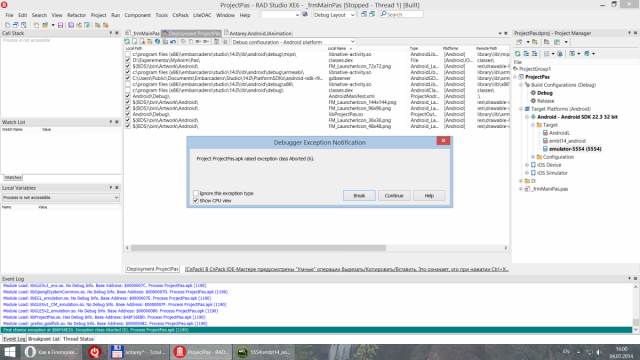640x360 pixels.
Task: Click the Break button in the exception dialog
Action: click(359, 196)
